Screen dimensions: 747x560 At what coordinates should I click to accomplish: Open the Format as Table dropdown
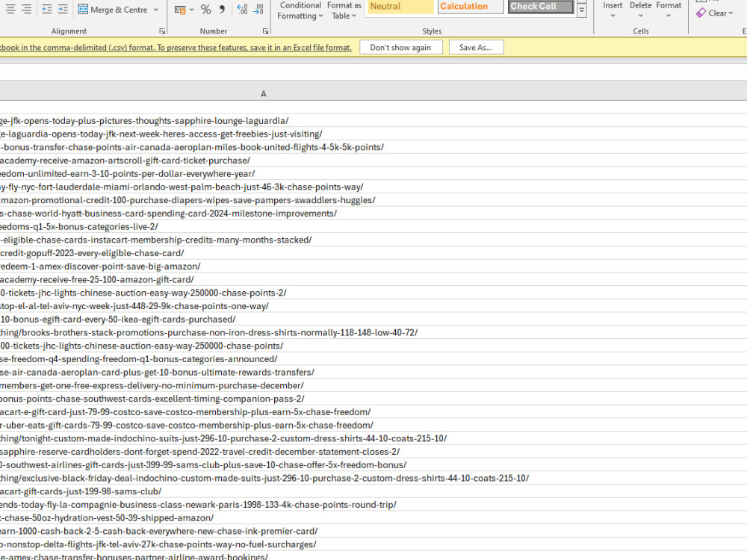[x=344, y=10]
